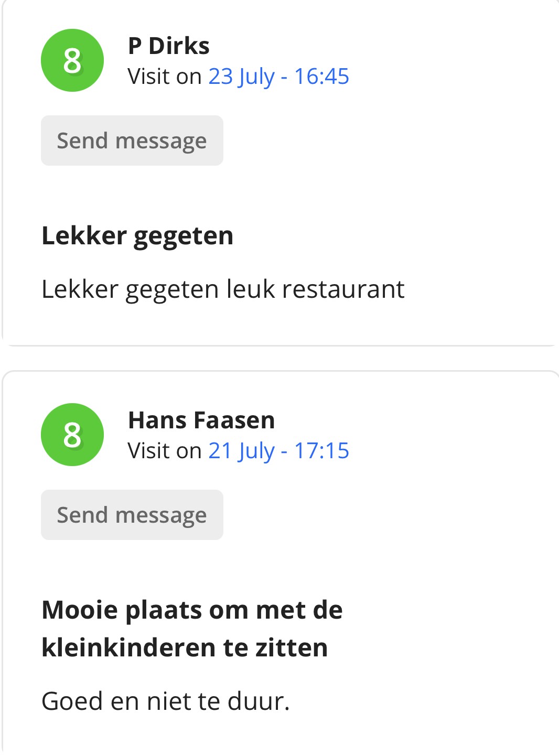
Task: Click the 17:15 time in Hans Faasen's visit
Action: click(x=321, y=451)
